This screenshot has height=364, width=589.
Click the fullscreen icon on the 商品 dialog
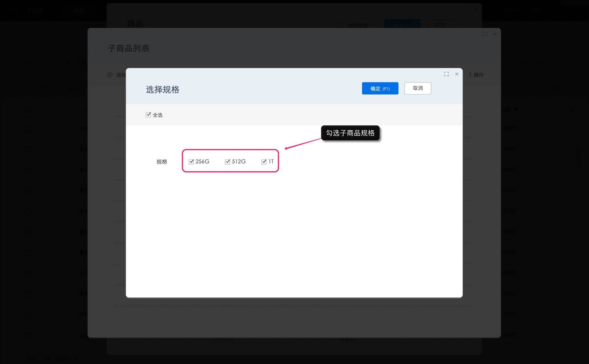[466, 9]
